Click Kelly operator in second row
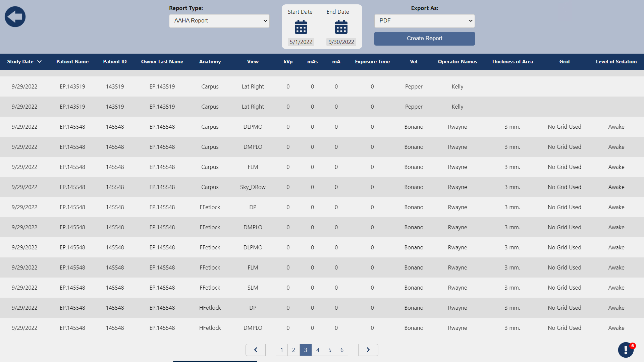This screenshot has height=362, width=644. [458, 107]
